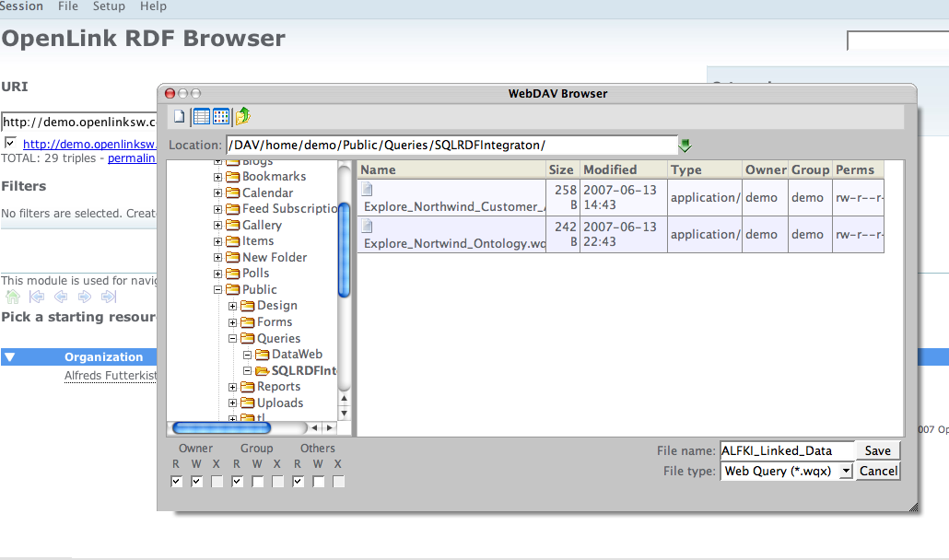Click the File name input field
This screenshot has height=560, width=949.
787,450
